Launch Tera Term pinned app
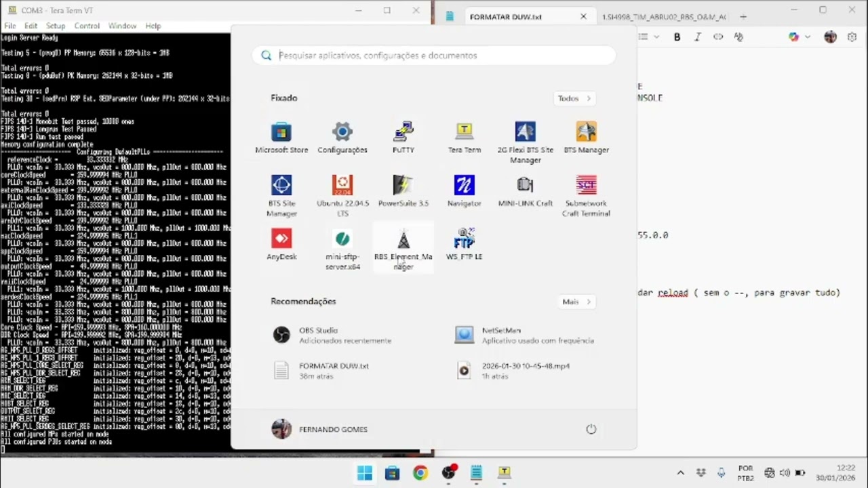 pos(465,138)
